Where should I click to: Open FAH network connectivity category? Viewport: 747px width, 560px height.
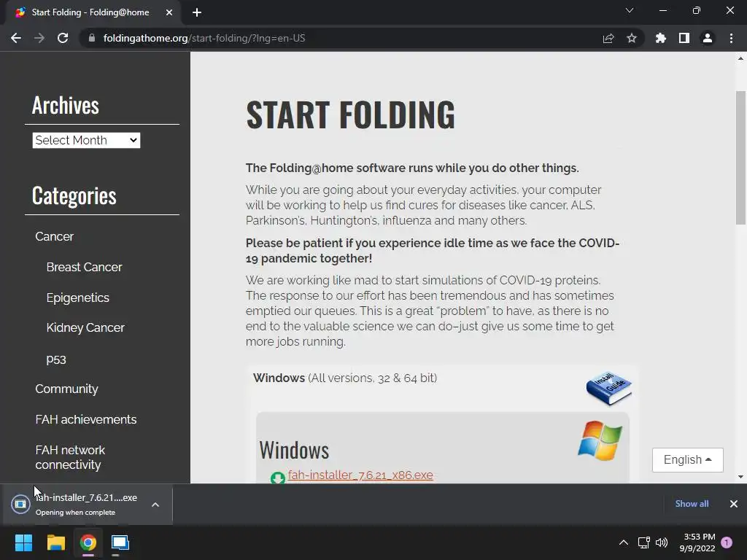(70, 457)
